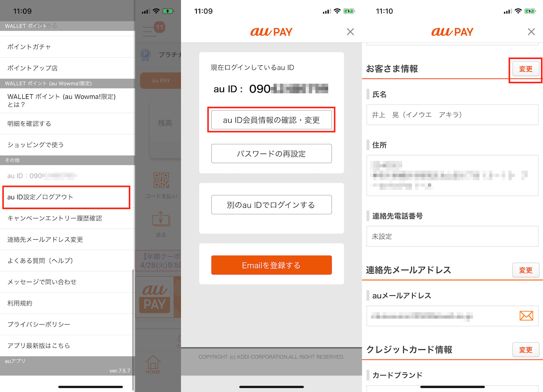Tap the send money icon
Image resolution: width=543 pixels, height=392 pixels.
point(161,220)
